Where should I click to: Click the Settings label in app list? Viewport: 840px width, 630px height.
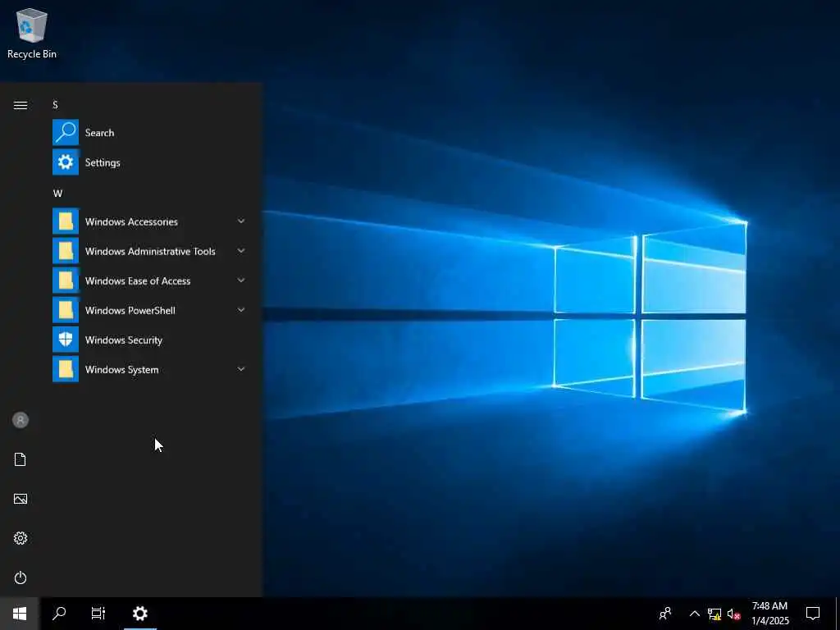point(103,162)
